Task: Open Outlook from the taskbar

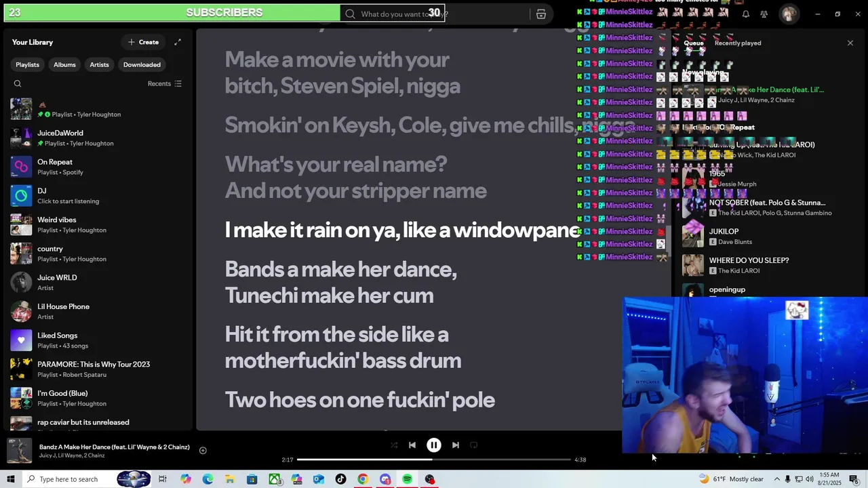Action: [319, 479]
